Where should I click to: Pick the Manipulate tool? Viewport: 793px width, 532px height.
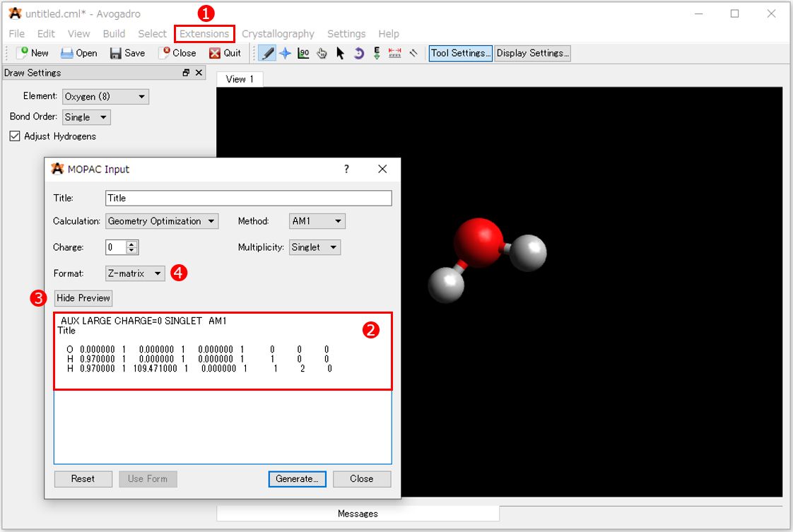click(x=322, y=52)
